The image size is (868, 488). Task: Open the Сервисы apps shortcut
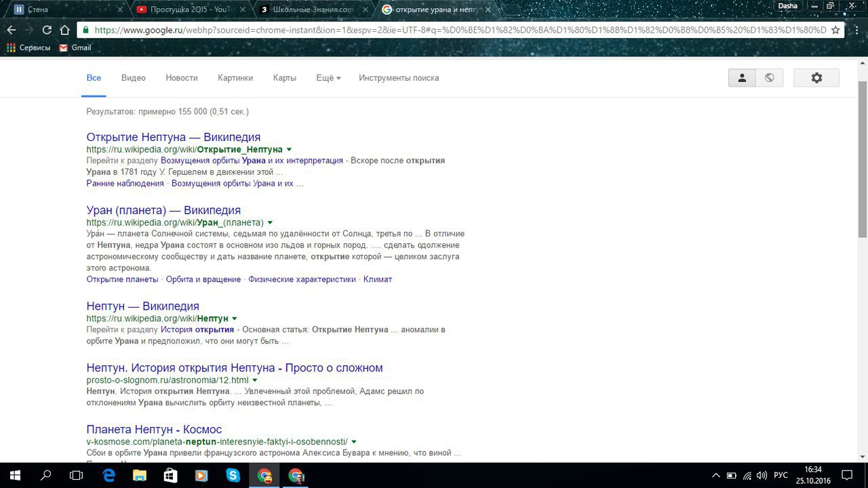tap(28, 47)
